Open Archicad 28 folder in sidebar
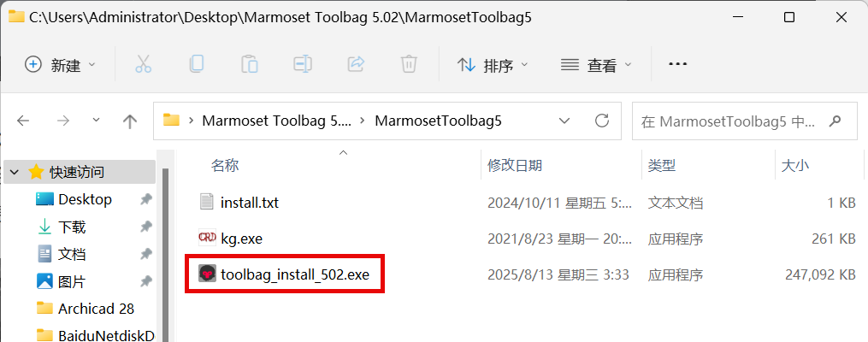 [97, 309]
